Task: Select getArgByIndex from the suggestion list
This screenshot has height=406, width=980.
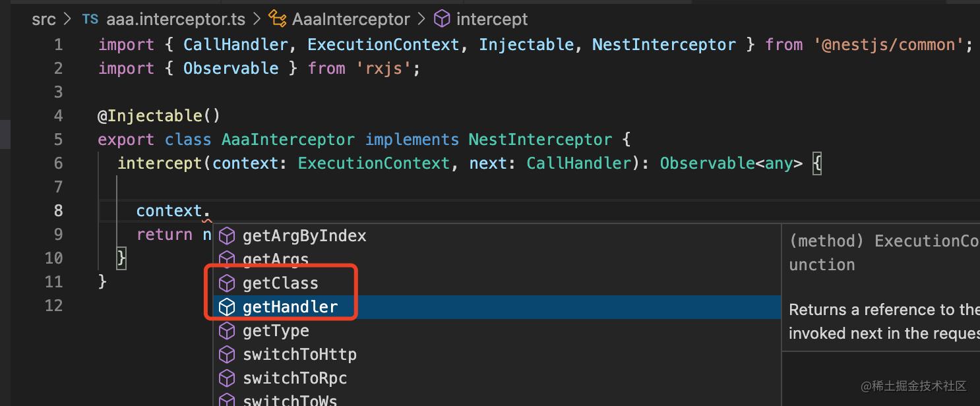Action: coord(304,236)
